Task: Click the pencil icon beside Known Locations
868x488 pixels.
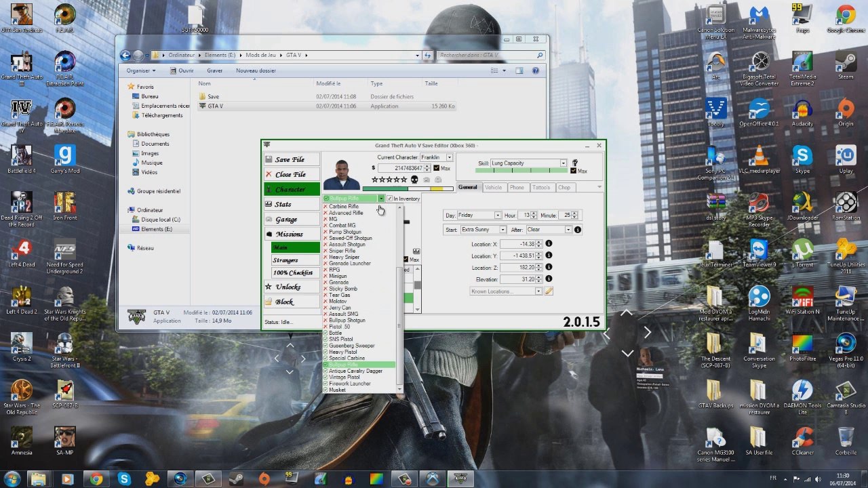Action: [x=549, y=291]
